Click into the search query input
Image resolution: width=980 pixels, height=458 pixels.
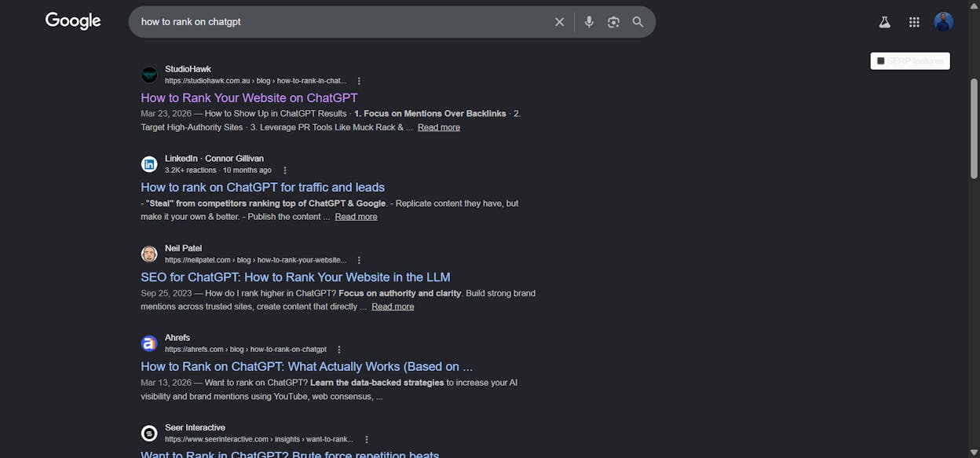coord(342,22)
